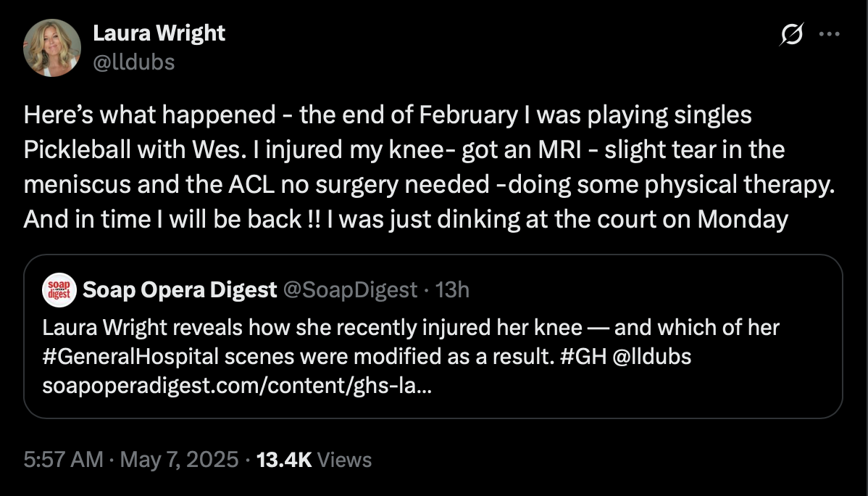
Task: Click the 'dinking at the court on Monday' line
Action: click(x=406, y=219)
